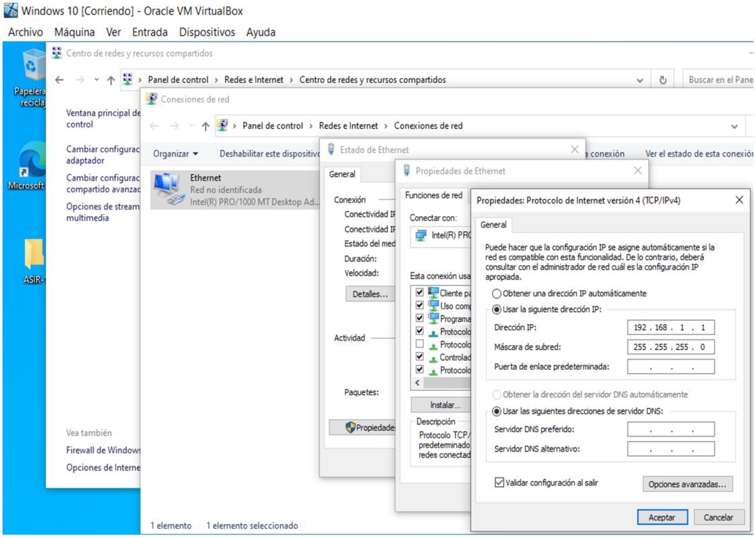Image resolution: width=756 pixels, height=538 pixels.
Task: Open the Archivo menu
Action: coord(26,32)
